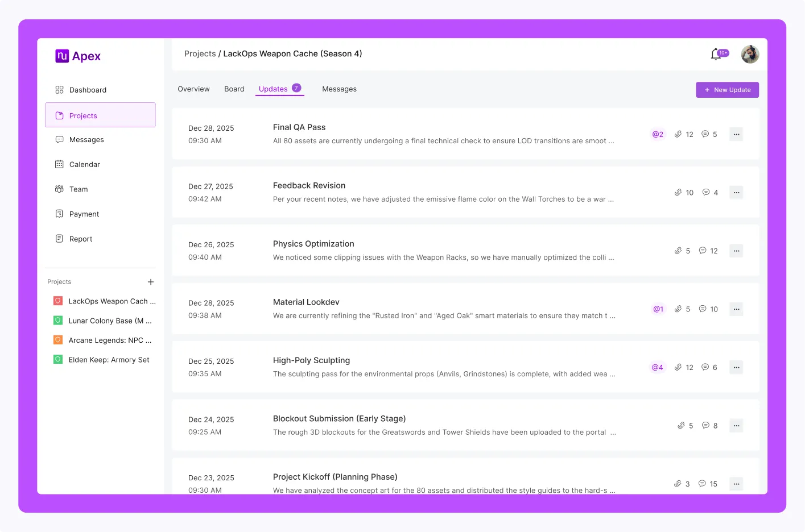Switch to the Overview tab

(x=193, y=89)
